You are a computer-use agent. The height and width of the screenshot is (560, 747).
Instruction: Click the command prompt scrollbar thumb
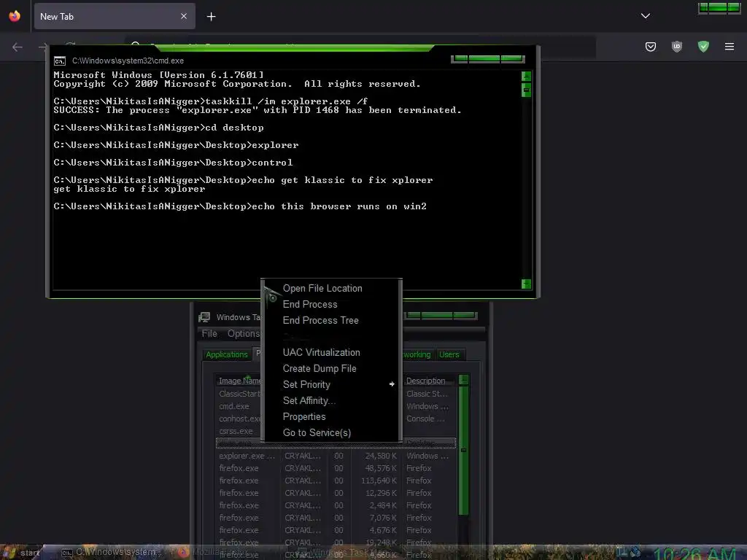pyautogui.click(x=526, y=90)
